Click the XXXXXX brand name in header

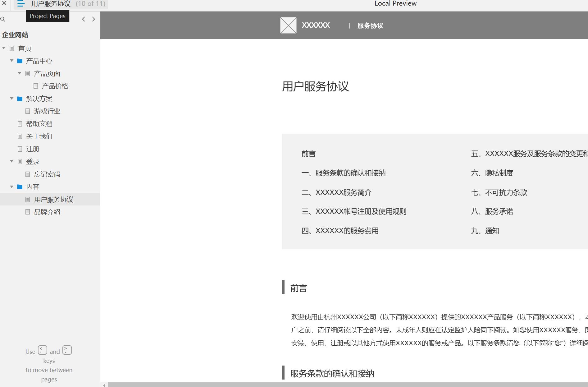pos(316,25)
